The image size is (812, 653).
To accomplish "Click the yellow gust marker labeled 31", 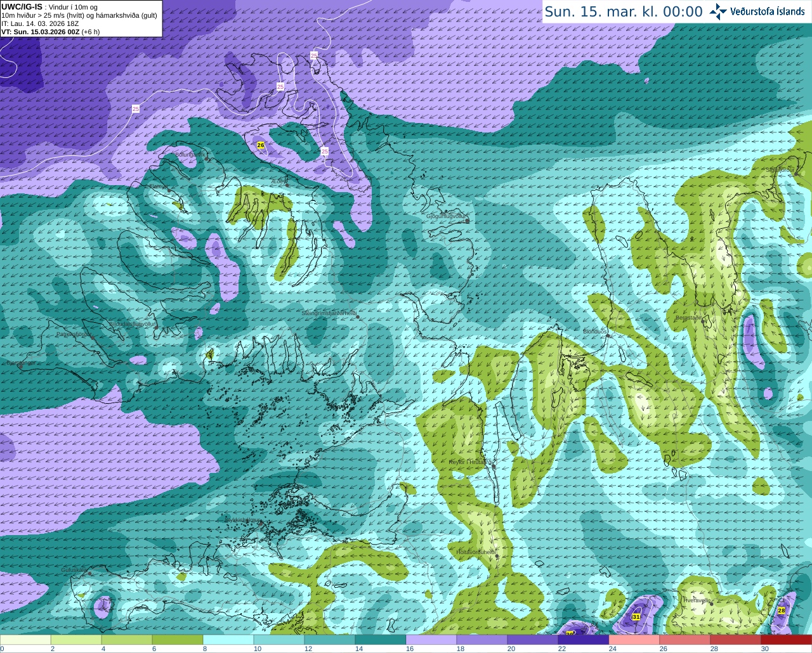I will click(x=636, y=616).
